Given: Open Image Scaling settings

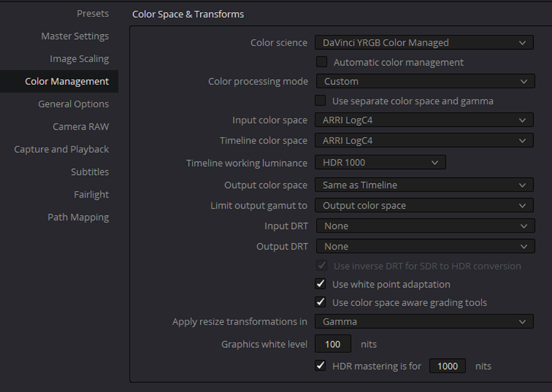Looking at the screenshot, I should 79,58.
